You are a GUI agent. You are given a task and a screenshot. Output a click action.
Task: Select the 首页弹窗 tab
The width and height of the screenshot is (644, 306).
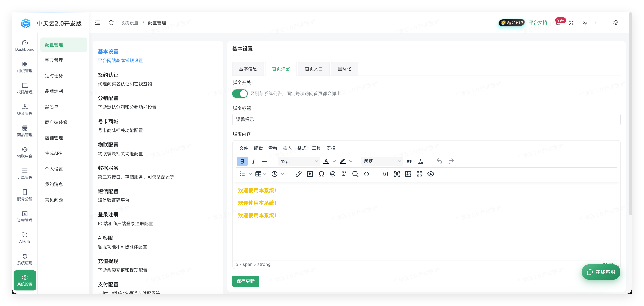(281, 69)
